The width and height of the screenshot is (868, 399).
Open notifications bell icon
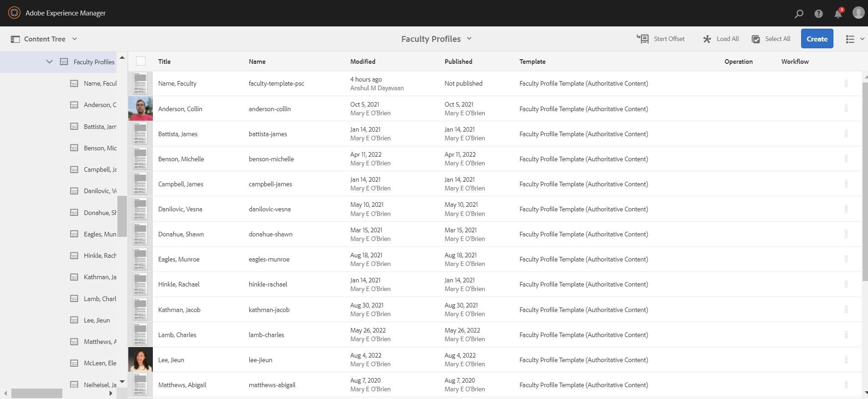(838, 14)
